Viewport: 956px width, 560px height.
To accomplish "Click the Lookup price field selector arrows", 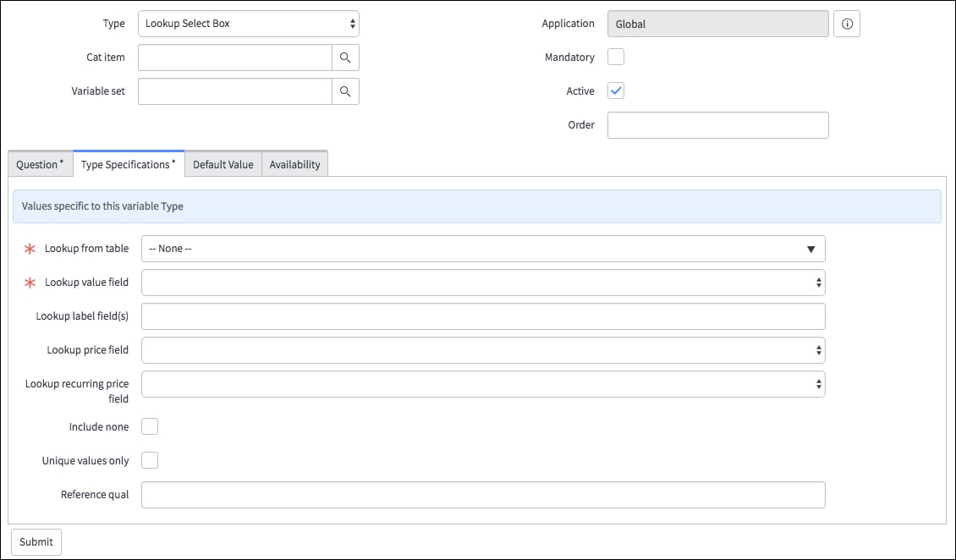I will [x=817, y=349].
